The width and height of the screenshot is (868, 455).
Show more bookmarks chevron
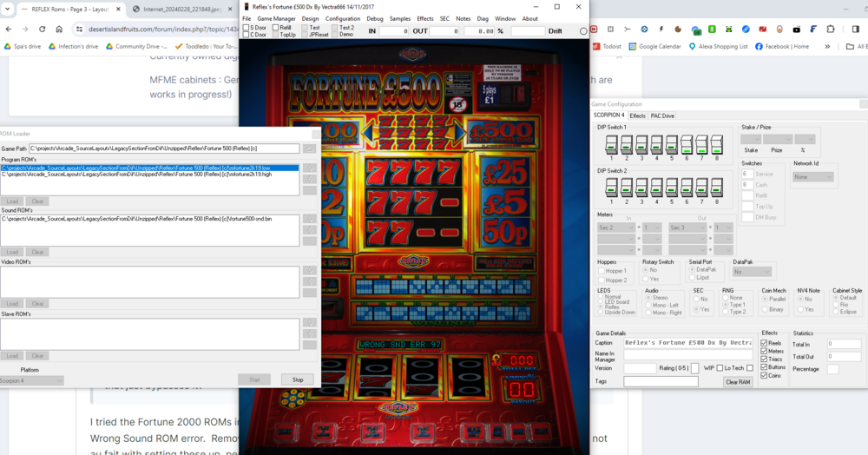tap(827, 47)
